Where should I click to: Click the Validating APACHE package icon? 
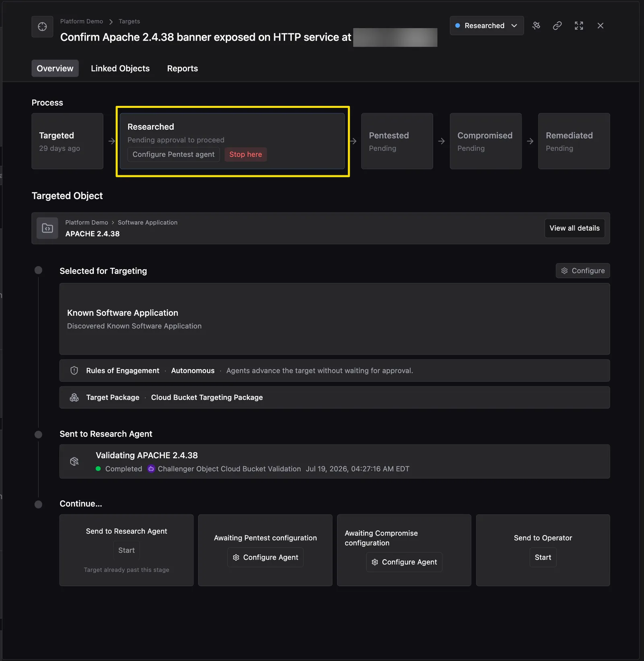point(74,461)
